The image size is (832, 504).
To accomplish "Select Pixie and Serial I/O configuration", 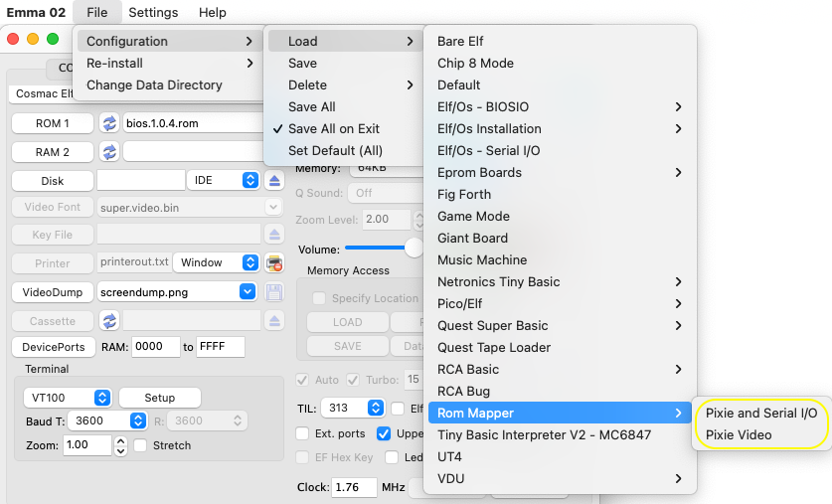I will coord(760,414).
